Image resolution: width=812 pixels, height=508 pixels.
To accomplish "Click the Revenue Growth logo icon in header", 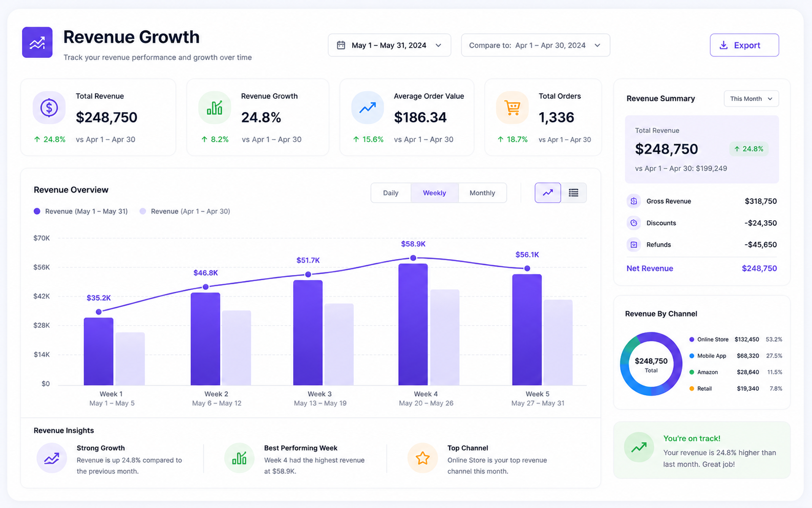I will pyautogui.click(x=37, y=43).
